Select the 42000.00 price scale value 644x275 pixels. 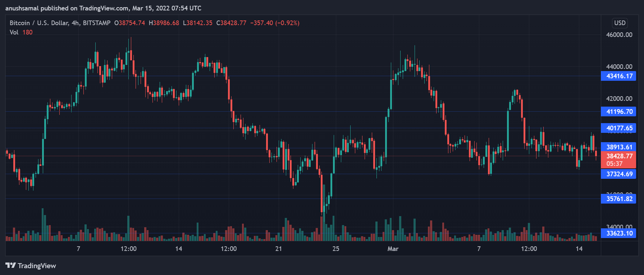(x=619, y=99)
